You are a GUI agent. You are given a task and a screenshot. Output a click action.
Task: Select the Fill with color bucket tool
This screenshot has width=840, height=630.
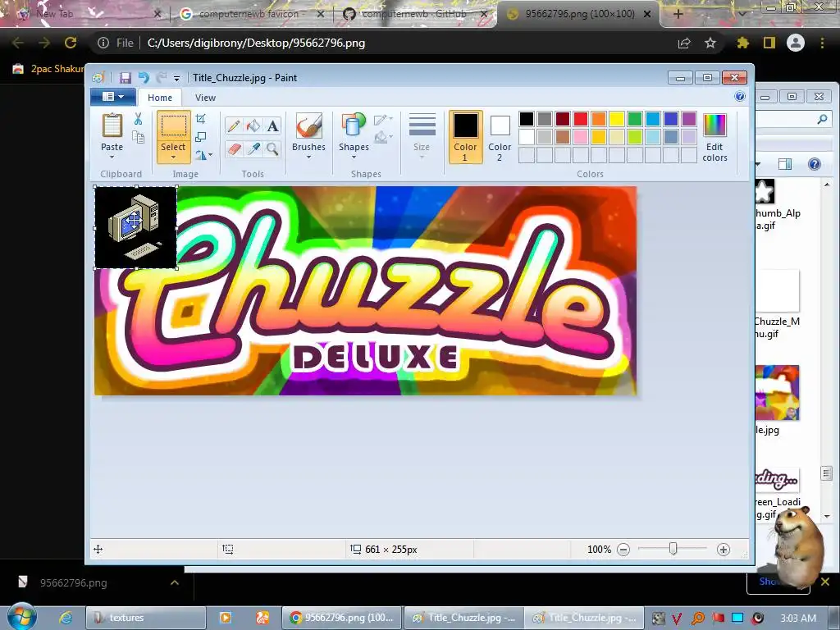[x=253, y=126]
